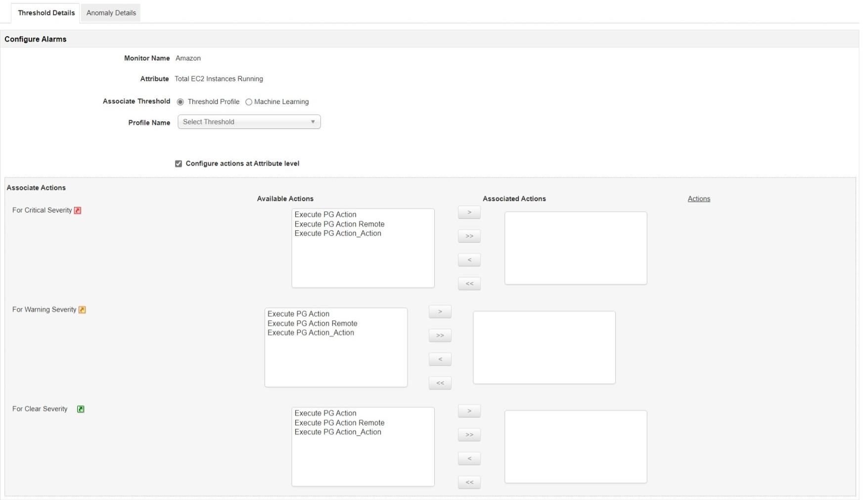The width and height of the screenshot is (868, 500).
Task: Click the Actions link in the header row
Action: [x=699, y=199]
